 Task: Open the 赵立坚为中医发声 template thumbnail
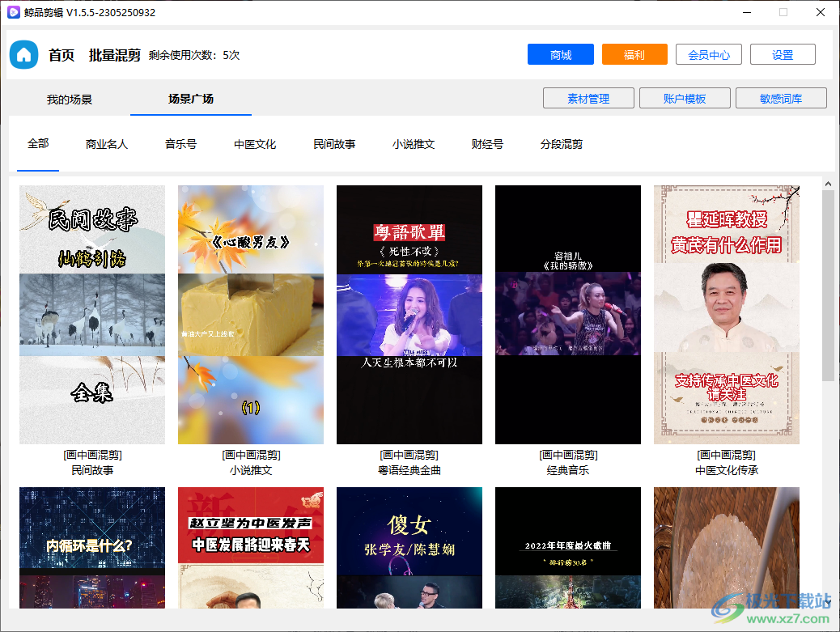[x=251, y=547]
